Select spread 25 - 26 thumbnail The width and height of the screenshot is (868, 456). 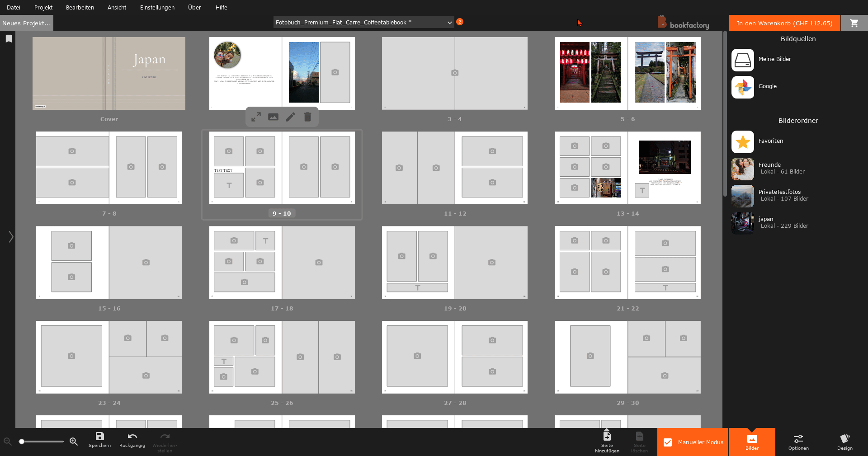pos(282,357)
